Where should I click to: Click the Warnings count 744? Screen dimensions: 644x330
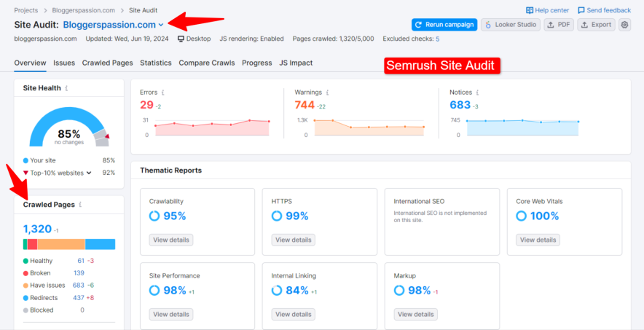(x=305, y=105)
